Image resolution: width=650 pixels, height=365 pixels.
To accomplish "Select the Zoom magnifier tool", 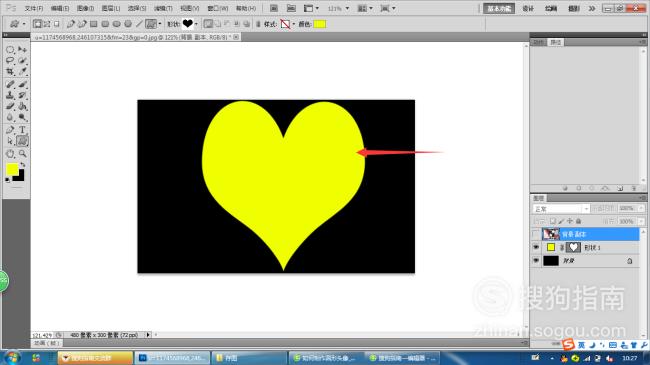I will point(22,154).
